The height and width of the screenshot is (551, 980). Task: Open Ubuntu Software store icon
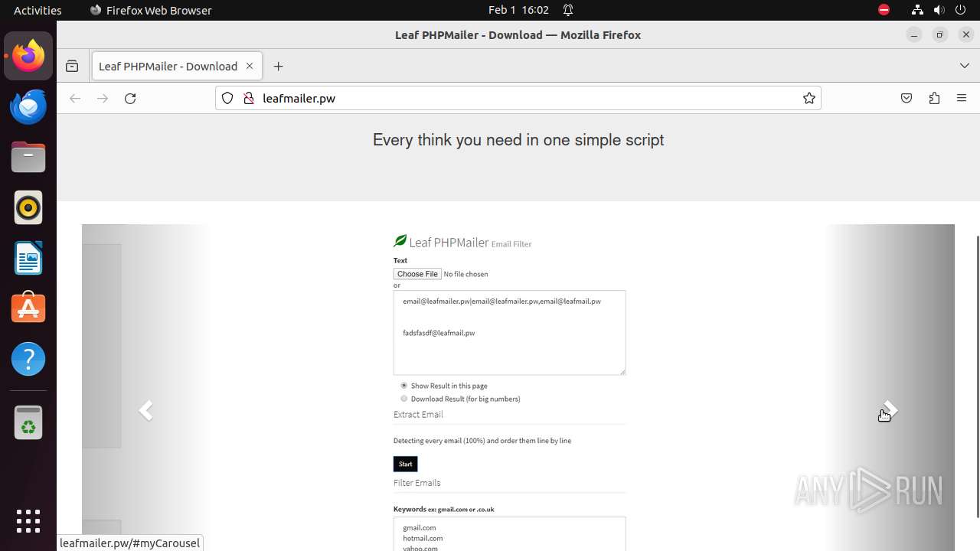tap(28, 308)
